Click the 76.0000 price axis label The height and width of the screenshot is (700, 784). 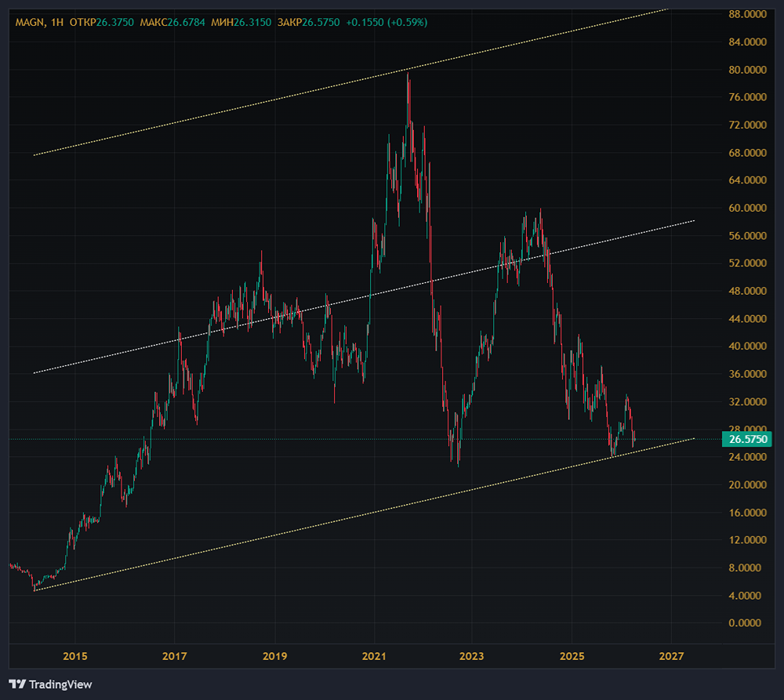[x=747, y=97]
